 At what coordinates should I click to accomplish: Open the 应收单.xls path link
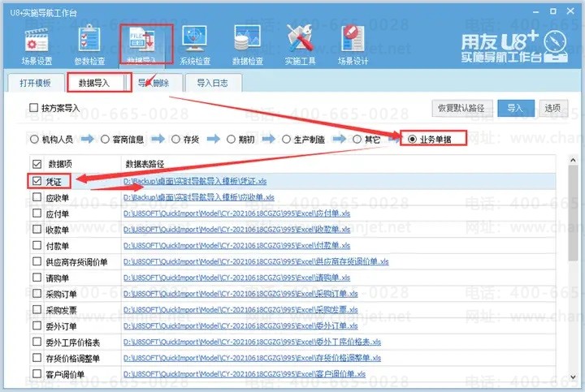pyautogui.click(x=199, y=197)
